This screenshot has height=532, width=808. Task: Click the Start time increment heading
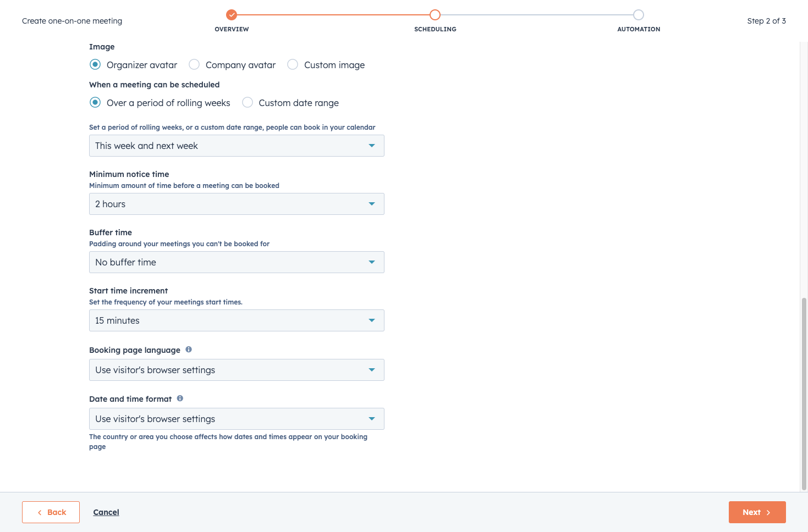coord(129,291)
